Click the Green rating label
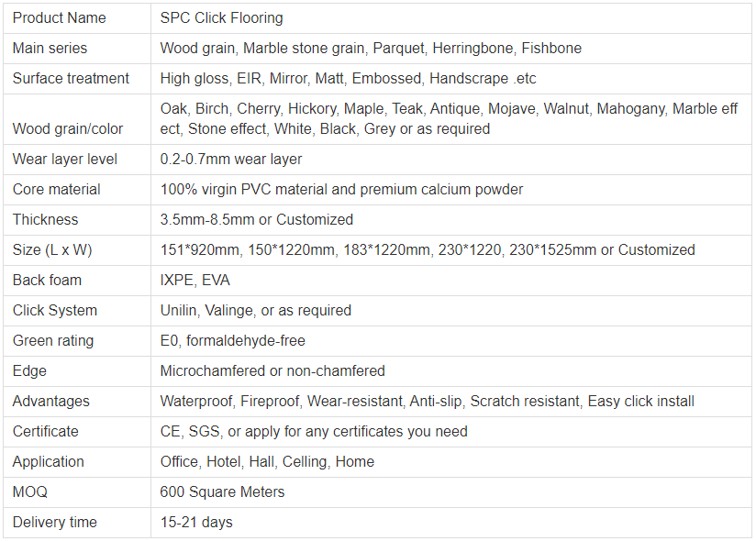This screenshot has height=541, width=756. (x=52, y=341)
